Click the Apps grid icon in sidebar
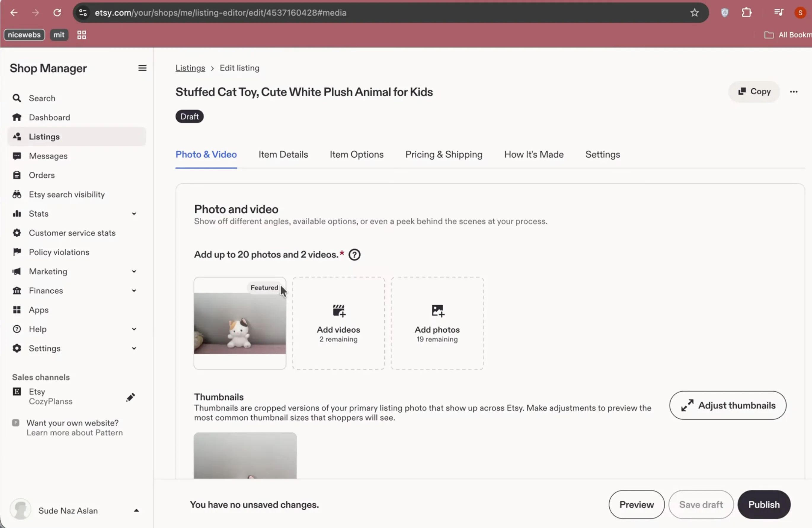Viewport: 812px width, 528px height. point(17,310)
